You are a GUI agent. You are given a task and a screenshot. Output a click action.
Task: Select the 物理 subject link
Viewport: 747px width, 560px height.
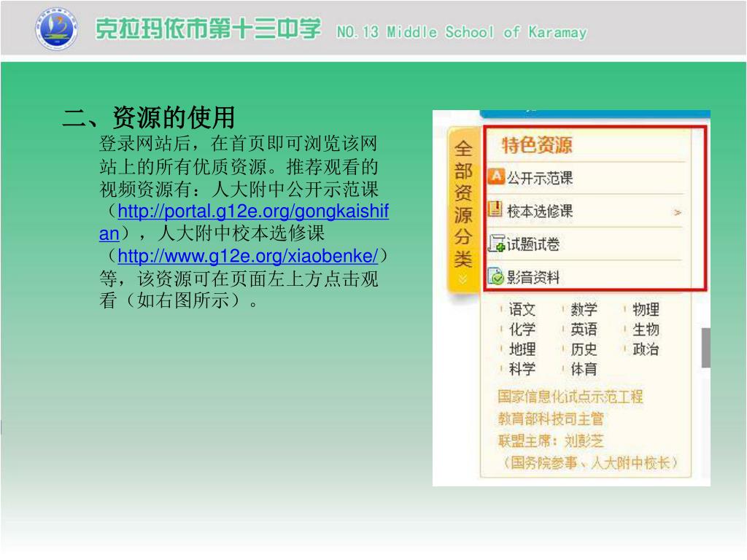click(x=646, y=309)
